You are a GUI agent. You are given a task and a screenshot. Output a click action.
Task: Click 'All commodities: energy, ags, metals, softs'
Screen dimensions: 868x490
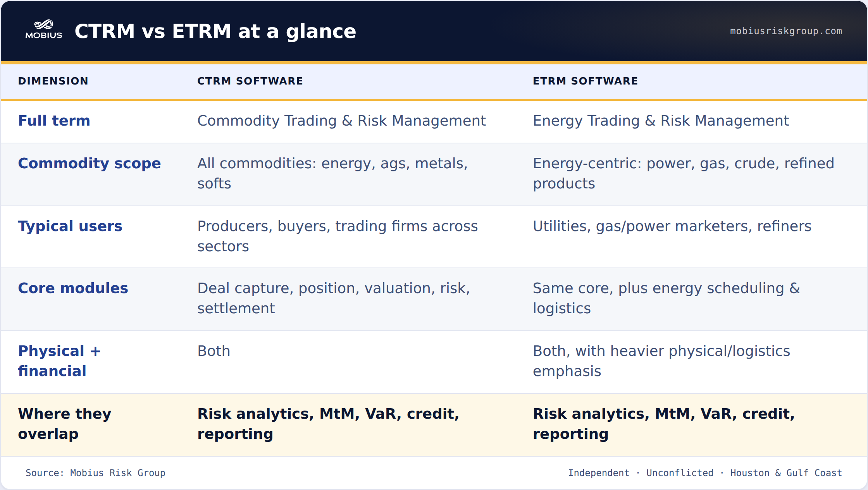(x=332, y=173)
